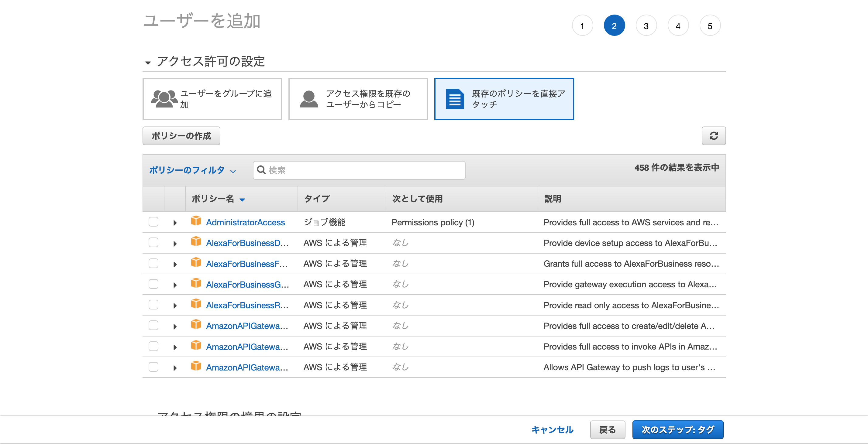Expand the AlexaForBusinessG... row details
Viewport: 868px width, 444px height.
click(x=175, y=285)
